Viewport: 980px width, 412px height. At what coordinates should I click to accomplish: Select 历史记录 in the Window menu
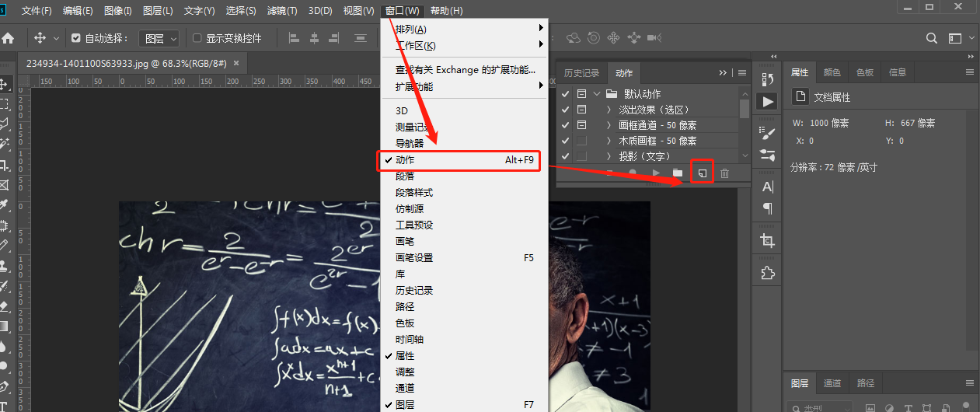click(413, 290)
